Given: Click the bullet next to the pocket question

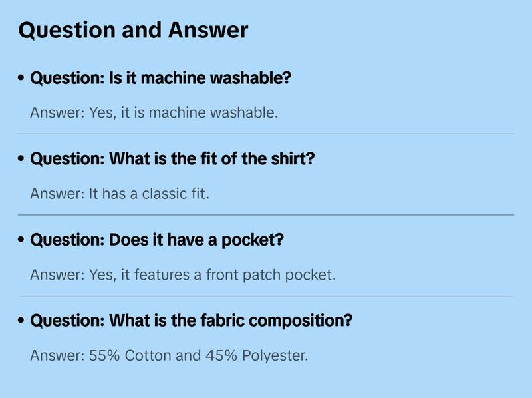Looking at the screenshot, I should (22, 240).
